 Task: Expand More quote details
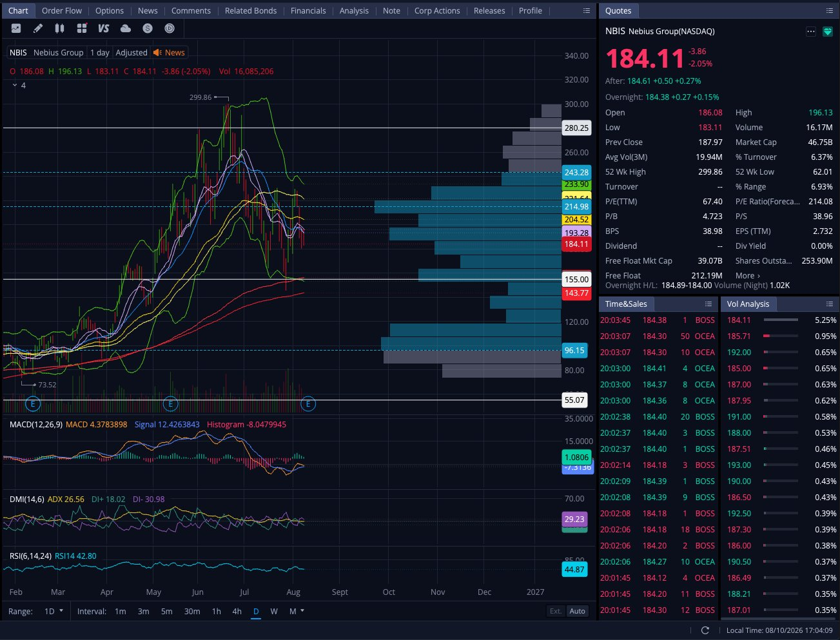748,276
